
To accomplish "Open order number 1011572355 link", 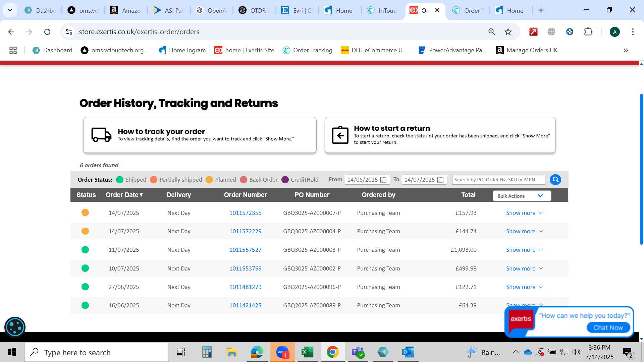I will point(245,213).
